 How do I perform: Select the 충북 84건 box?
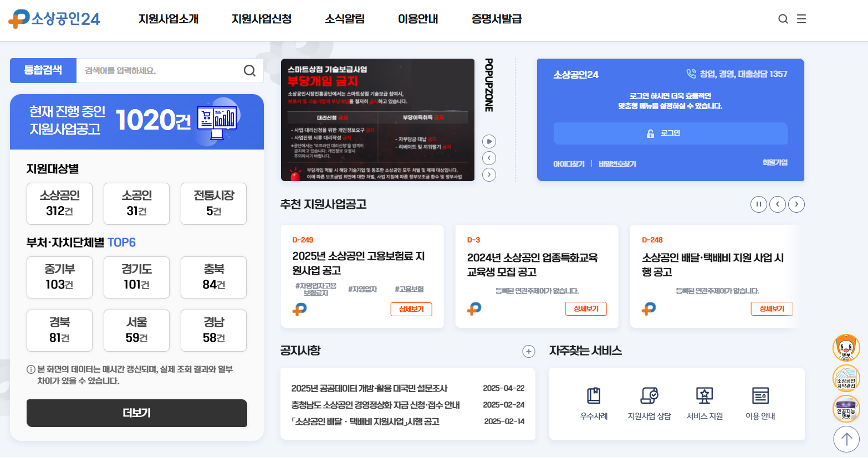tap(213, 277)
